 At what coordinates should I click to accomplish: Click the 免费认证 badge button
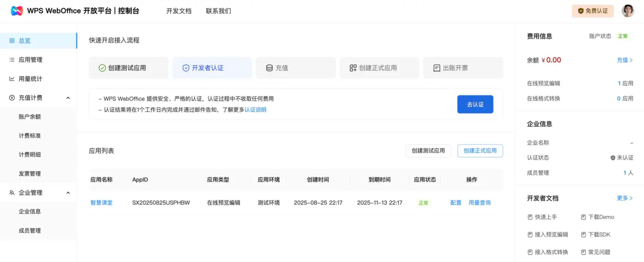pyautogui.click(x=593, y=11)
